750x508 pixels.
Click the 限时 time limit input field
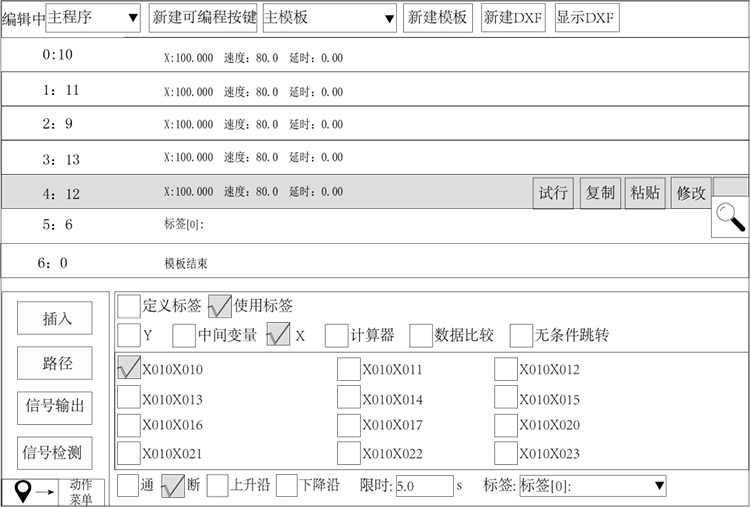[424, 486]
